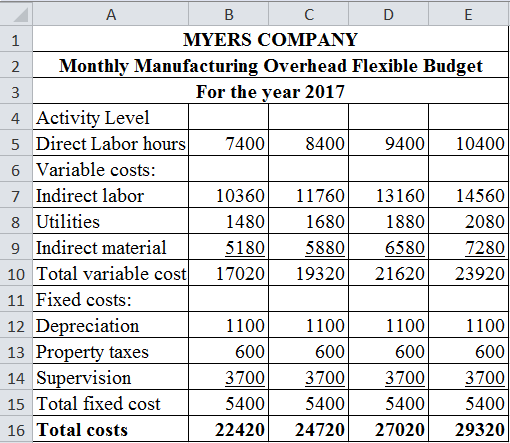Click the 14560 indirect labor cell
This screenshot has width=510, height=443.
(x=469, y=195)
